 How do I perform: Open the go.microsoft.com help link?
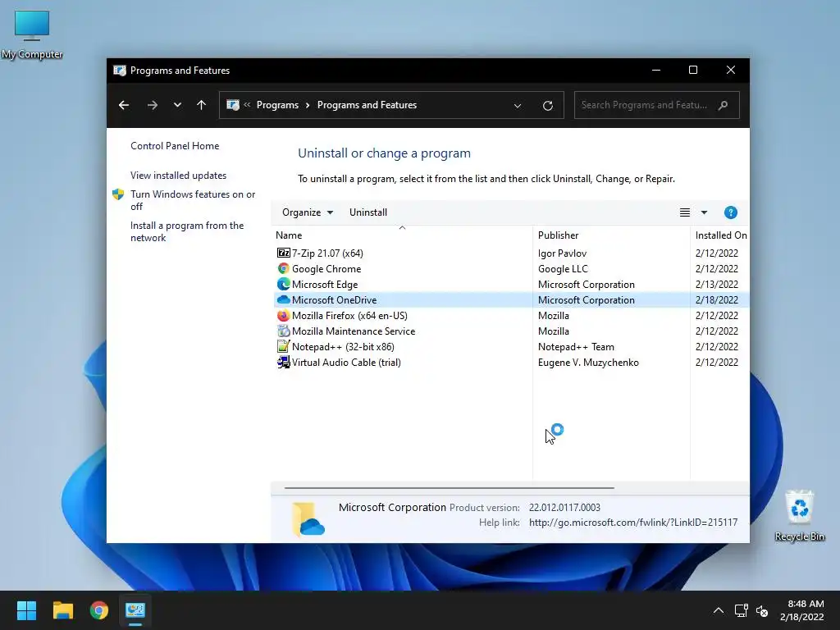click(x=633, y=523)
